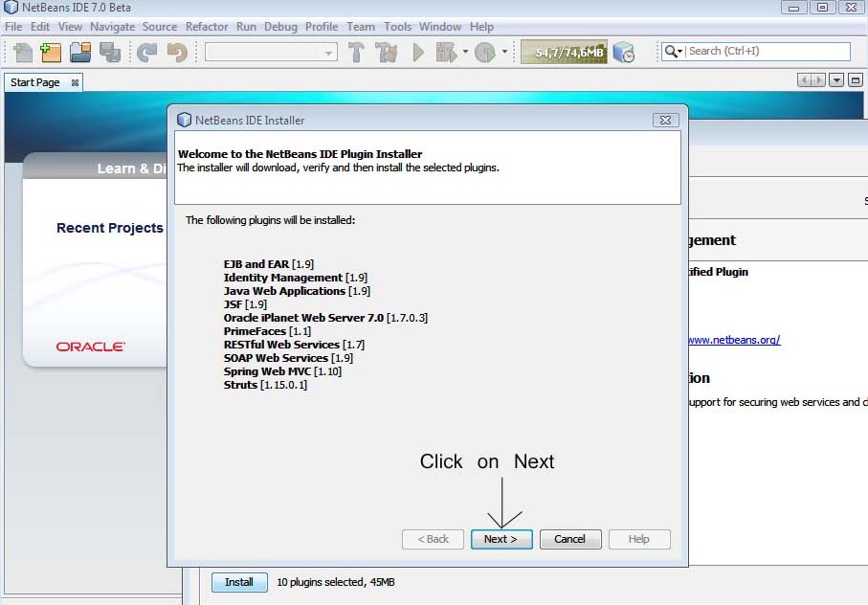Open the Source menu
The height and width of the screenshot is (605, 868).
[160, 27]
